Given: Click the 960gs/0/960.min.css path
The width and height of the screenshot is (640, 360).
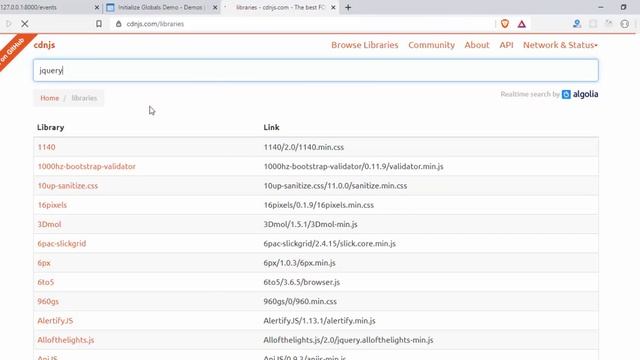Looking at the screenshot, I should point(300,301).
